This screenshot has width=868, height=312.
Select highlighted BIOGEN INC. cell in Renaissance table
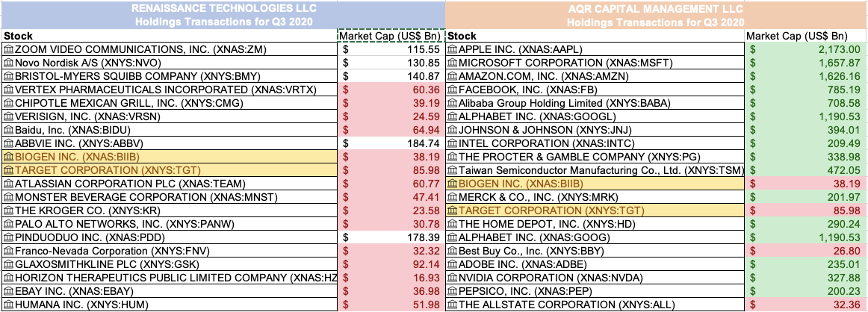tap(170, 157)
